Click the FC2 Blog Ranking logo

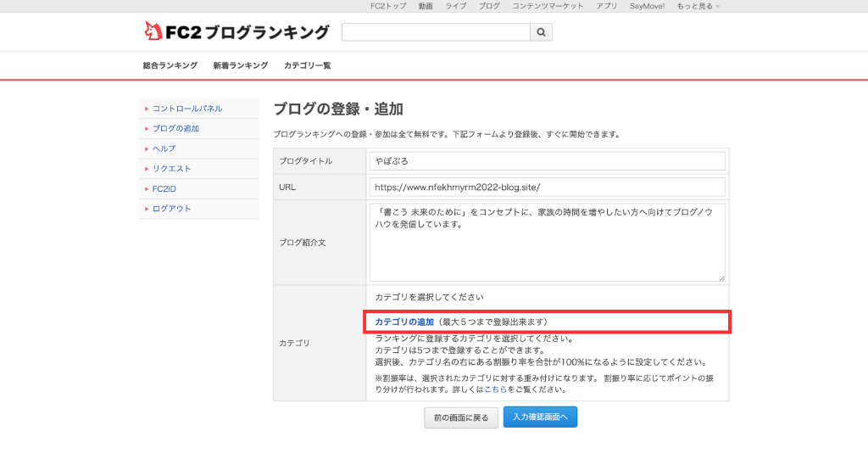click(236, 32)
